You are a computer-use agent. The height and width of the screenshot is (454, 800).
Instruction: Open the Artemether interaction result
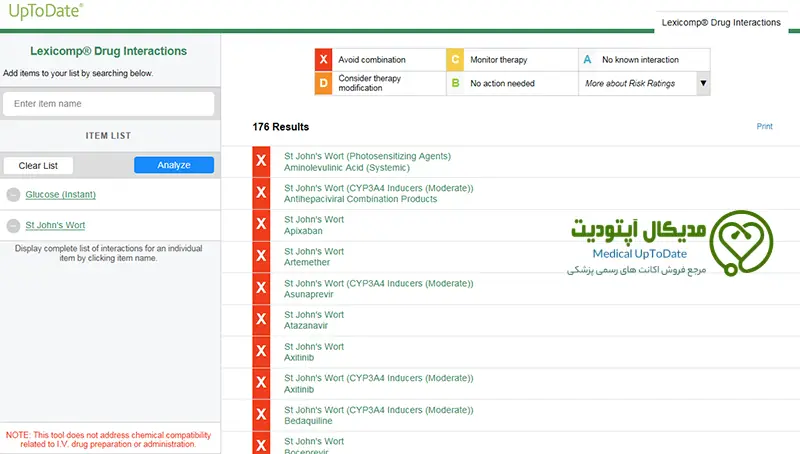click(314, 257)
